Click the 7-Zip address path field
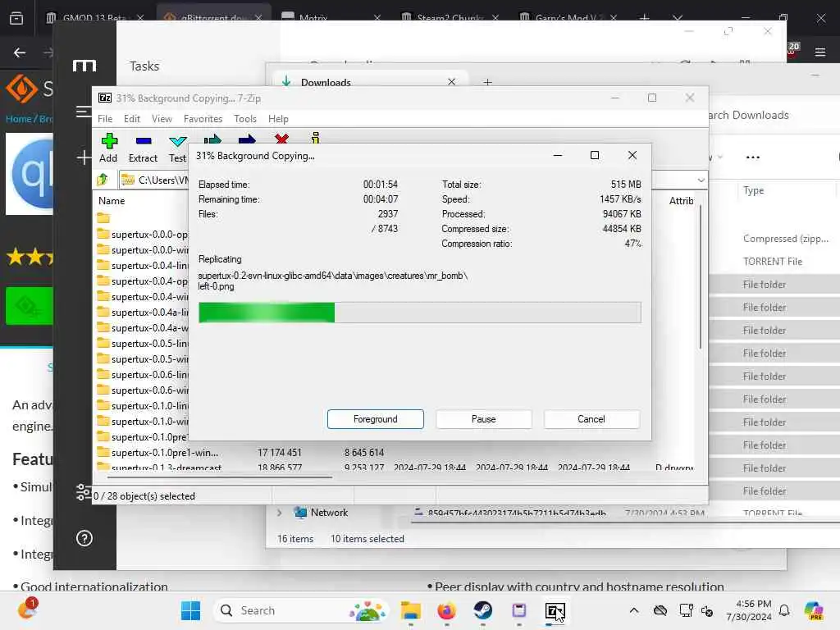Screen dimensions: 840x630 tap(154, 180)
